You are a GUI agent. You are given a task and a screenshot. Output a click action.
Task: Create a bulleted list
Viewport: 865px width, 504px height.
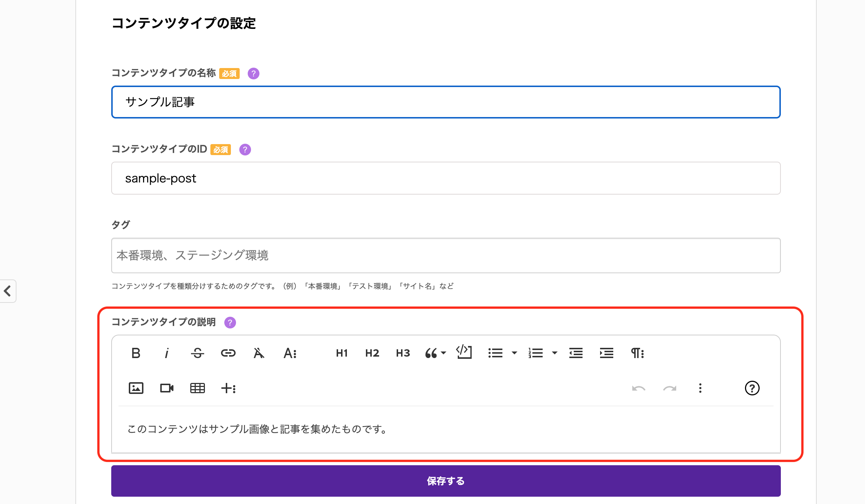[x=495, y=353]
